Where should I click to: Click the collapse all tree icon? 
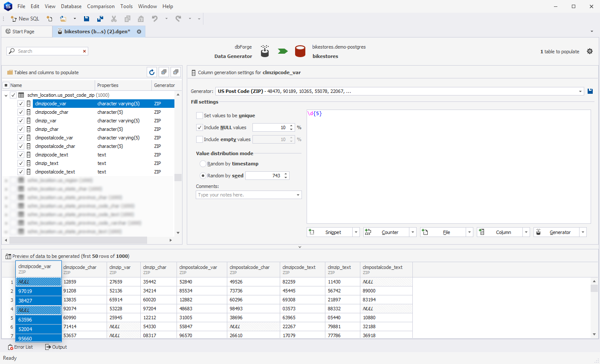point(176,72)
